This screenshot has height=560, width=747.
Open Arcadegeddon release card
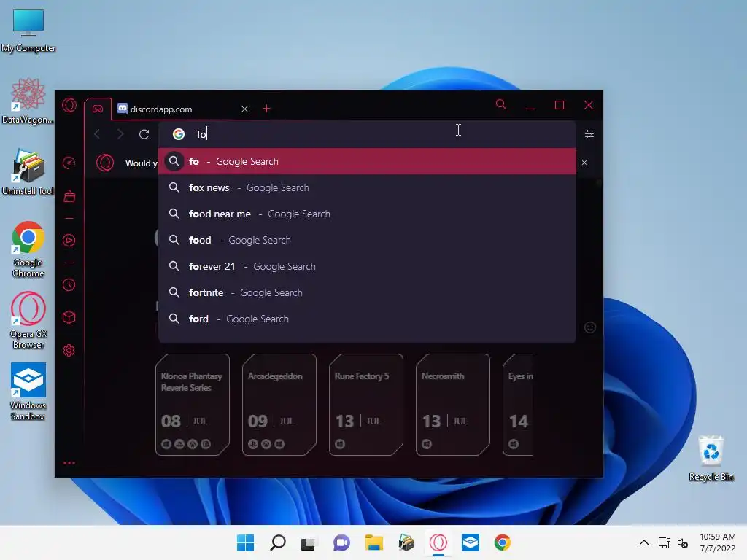pyautogui.click(x=279, y=405)
